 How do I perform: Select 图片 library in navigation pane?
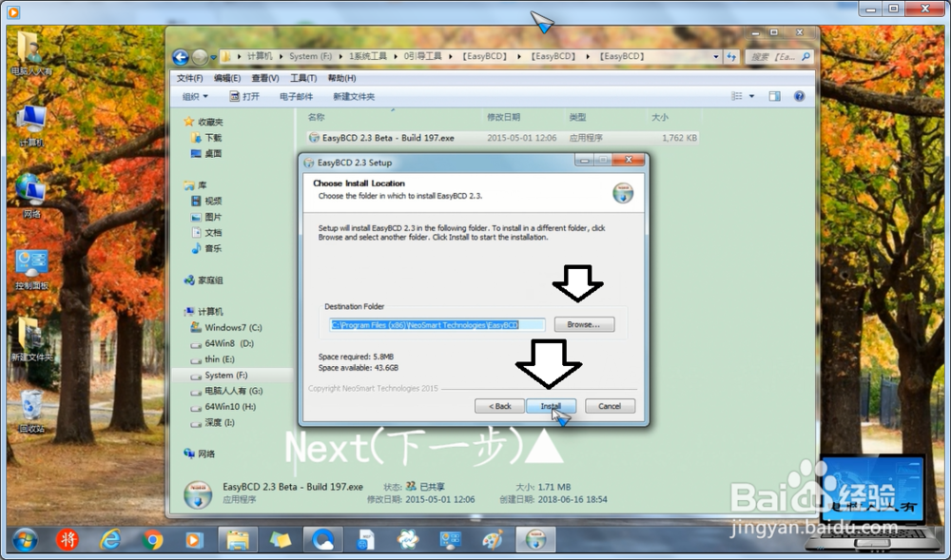coord(206,217)
